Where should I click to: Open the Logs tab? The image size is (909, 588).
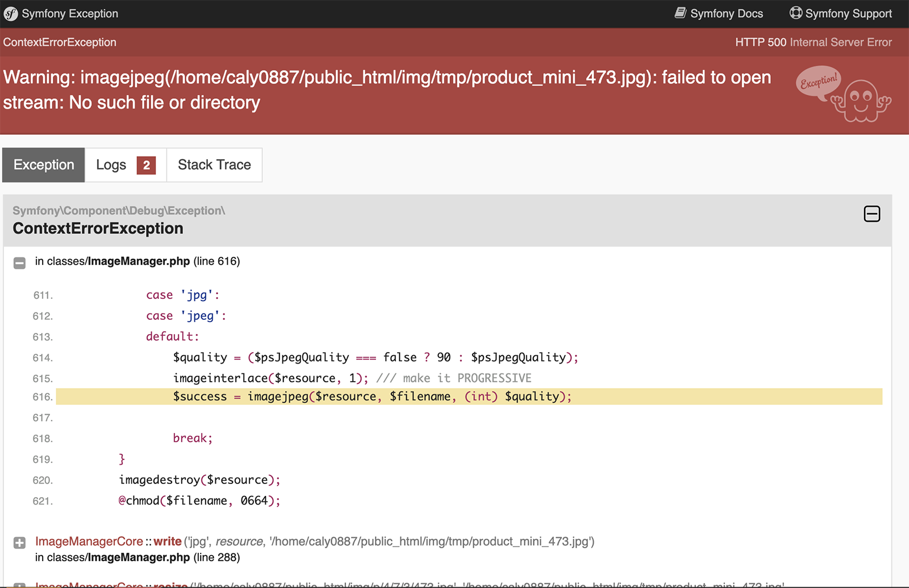point(111,165)
